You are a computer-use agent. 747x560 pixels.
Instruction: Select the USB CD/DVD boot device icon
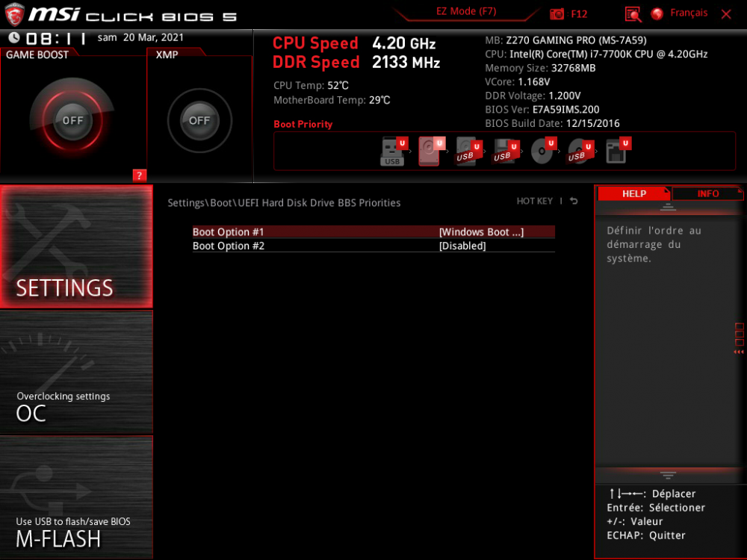click(580, 152)
